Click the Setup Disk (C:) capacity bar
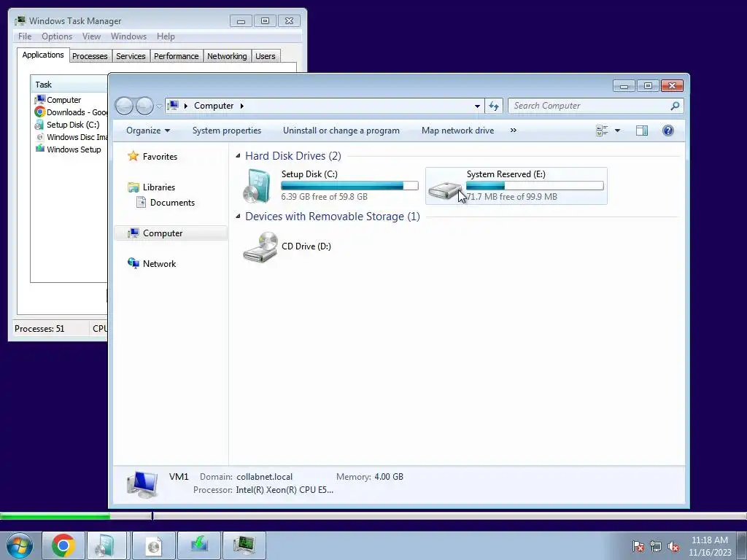This screenshot has width=747, height=560. [x=349, y=186]
